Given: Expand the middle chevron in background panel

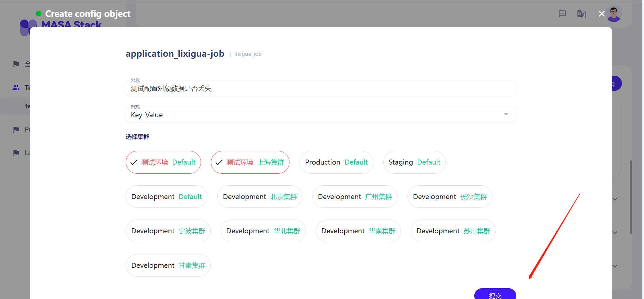Looking at the screenshot, I should pyautogui.click(x=615, y=233).
